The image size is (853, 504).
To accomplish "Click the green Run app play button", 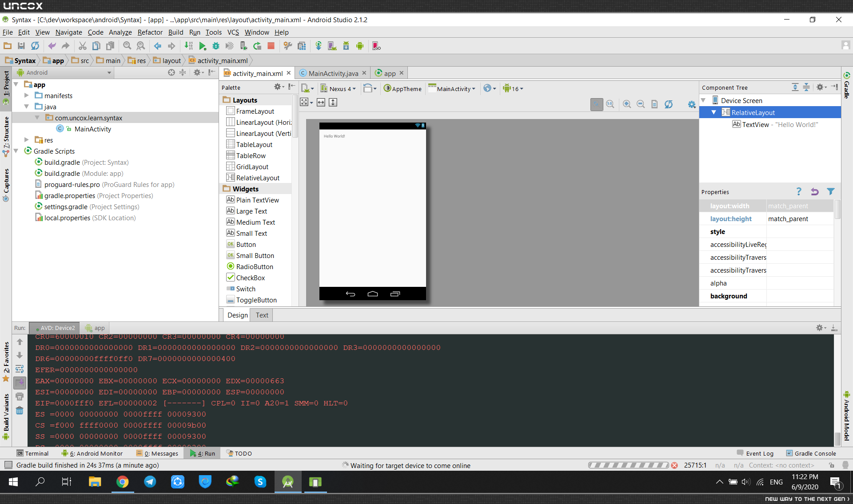I will pyautogui.click(x=203, y=46).
